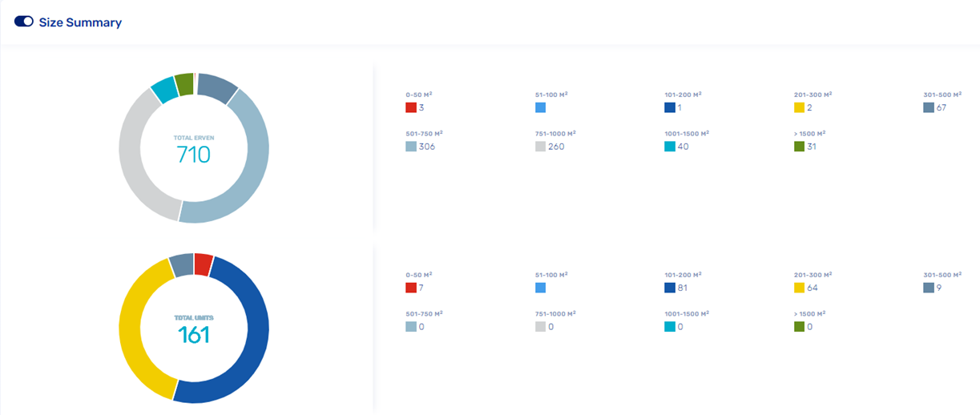Click the red segment of units donut chart
This screenshot has width=980, height=415.
pyautogui.click(x=203, y=264)
